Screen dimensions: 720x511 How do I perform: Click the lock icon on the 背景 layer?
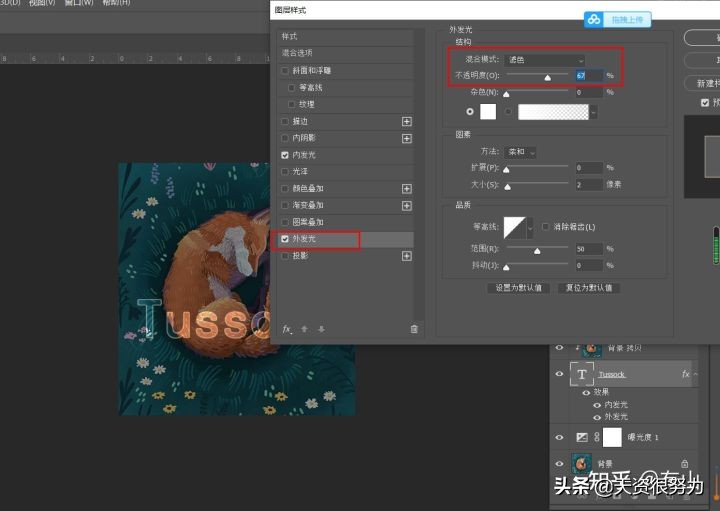684,464
